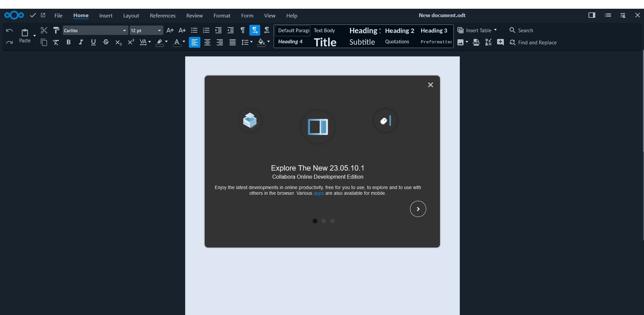The height and width of the screenshot is (315, 644).
Task: Activate the Clone Formatting paintbrush
Action: [x=56, y=30]
